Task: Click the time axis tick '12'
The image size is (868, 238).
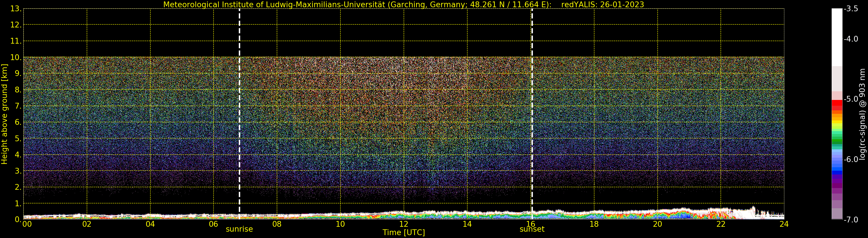Action: click(x=404, y=224)
